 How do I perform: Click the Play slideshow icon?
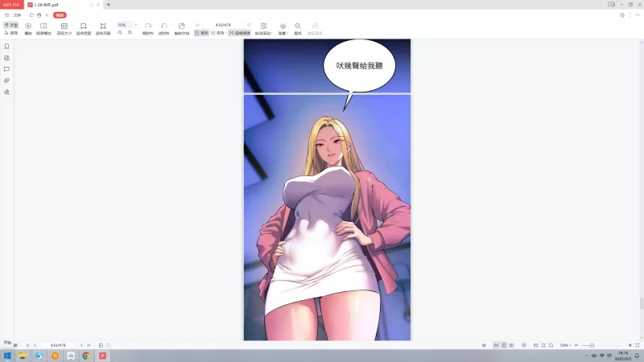click(28, 27)
